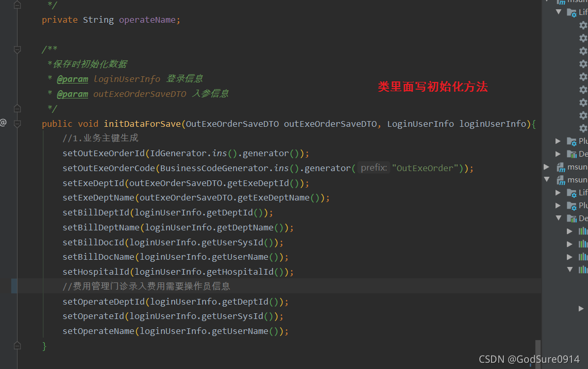This screenshot has width=588, height=369.
Task: Click the '@param loginUserInfo' Javadoc tag
Action: point(109,79)
